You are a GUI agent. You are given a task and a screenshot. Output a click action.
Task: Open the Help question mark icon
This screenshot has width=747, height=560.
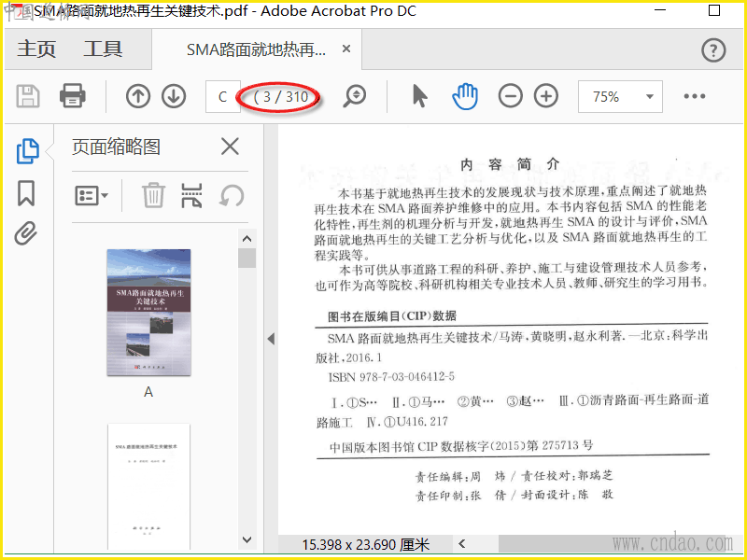pyautogui.click(x=713, y=50)
